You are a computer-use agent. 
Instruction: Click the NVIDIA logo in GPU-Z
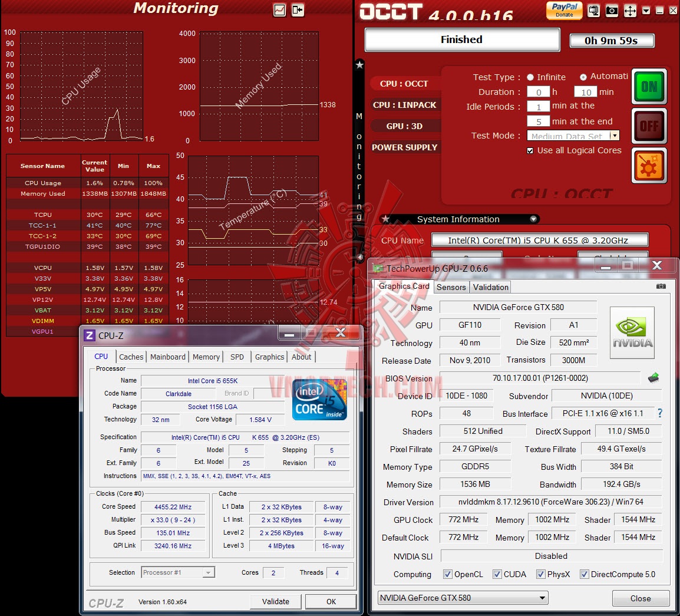pyautogui.click(x=632, y=332)
